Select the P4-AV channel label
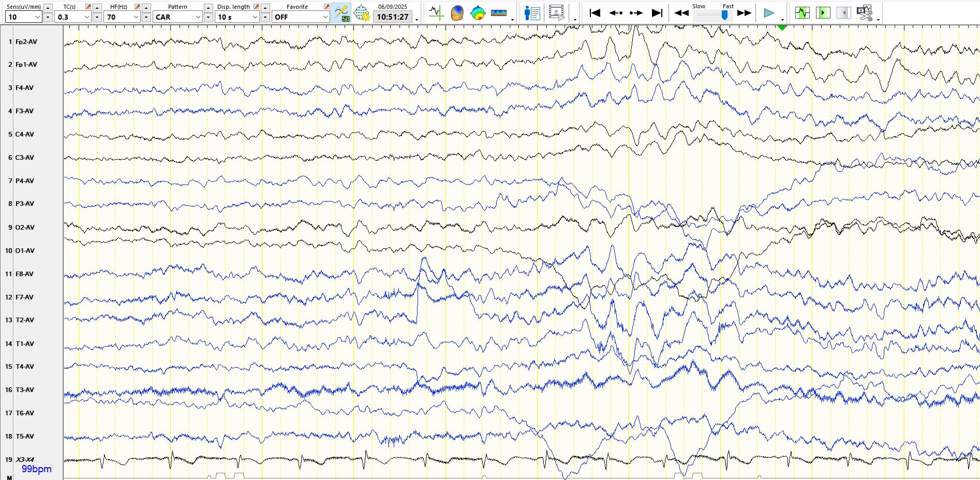Screen dimensions: 980x480 (24, 181)
